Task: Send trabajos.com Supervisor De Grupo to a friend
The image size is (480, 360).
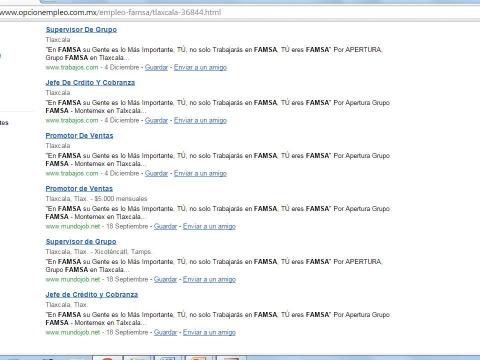Action: pos(200,67)
